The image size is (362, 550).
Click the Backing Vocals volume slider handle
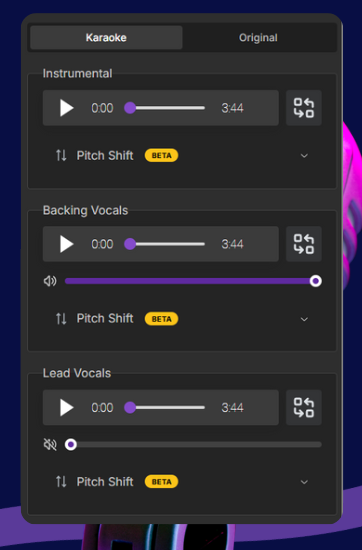tap(315, 281)
